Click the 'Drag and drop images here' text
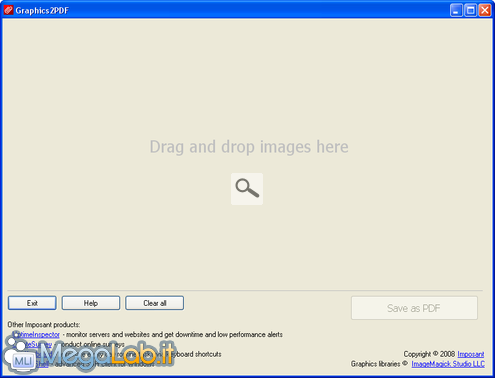495x378 pixels. [249, 147]
